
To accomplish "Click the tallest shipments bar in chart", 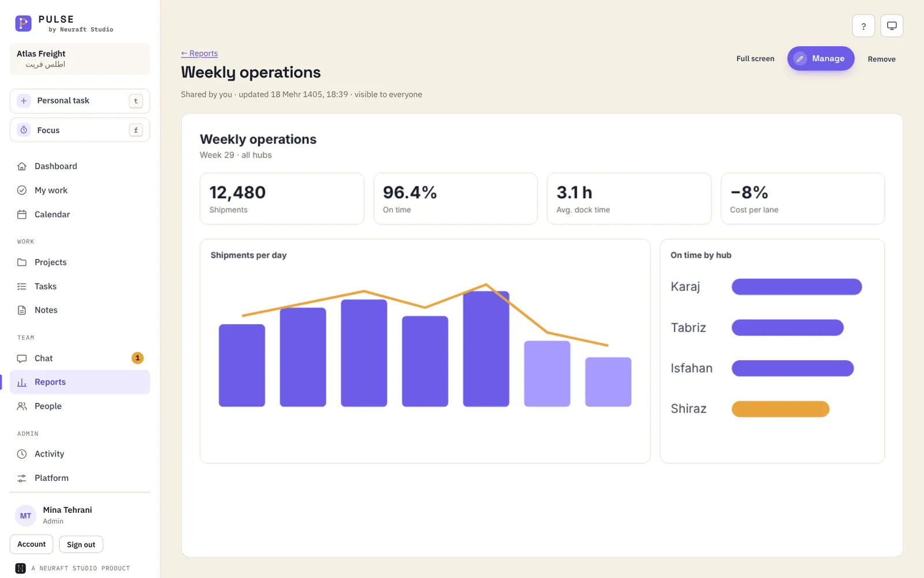I will click(x=486, y=349).
